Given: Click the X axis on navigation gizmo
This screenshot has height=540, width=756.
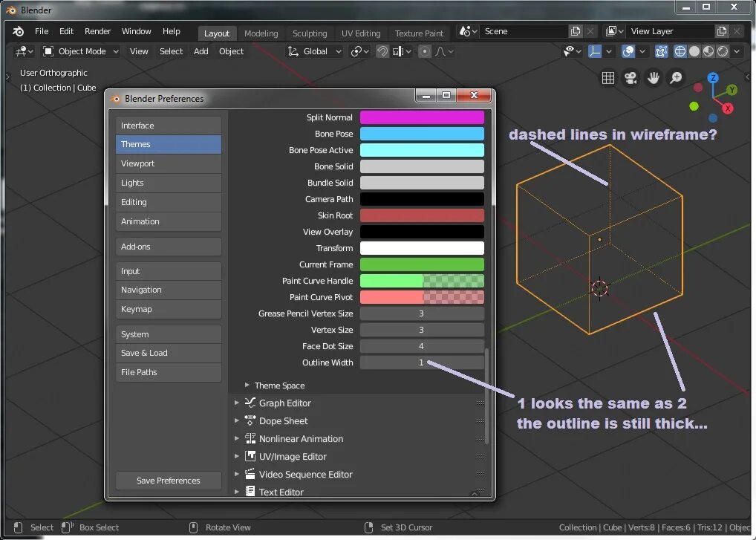Looking at the screenshot, I should click(x=728, y=108).
